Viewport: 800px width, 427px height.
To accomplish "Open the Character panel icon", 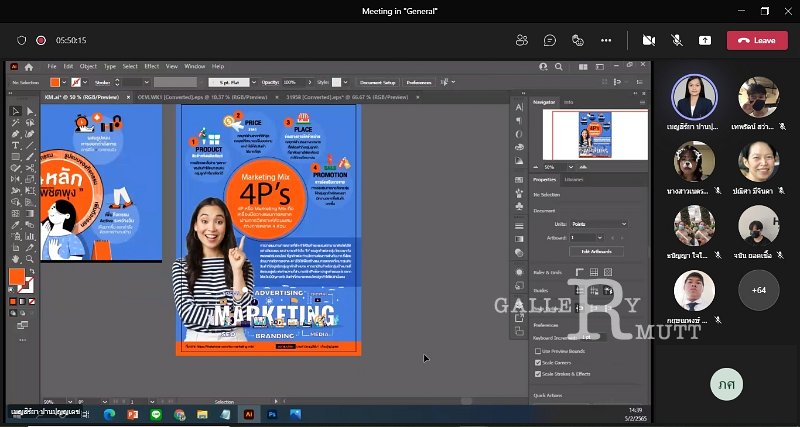I will click(x=519, y=107).
